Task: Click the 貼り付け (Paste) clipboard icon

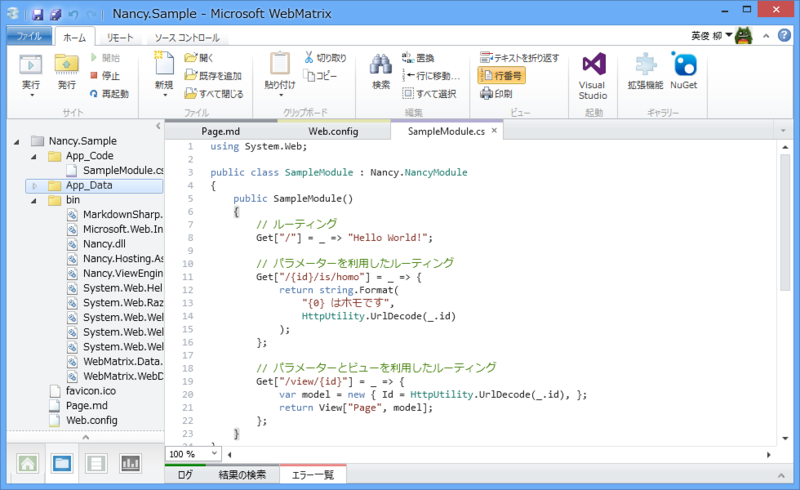Action: [280, 64]
